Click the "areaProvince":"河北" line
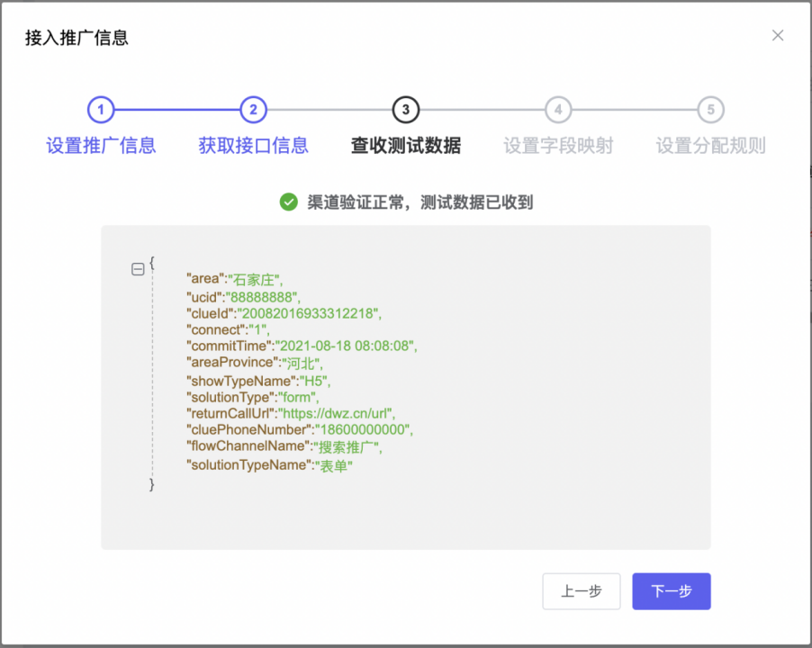 254,364
